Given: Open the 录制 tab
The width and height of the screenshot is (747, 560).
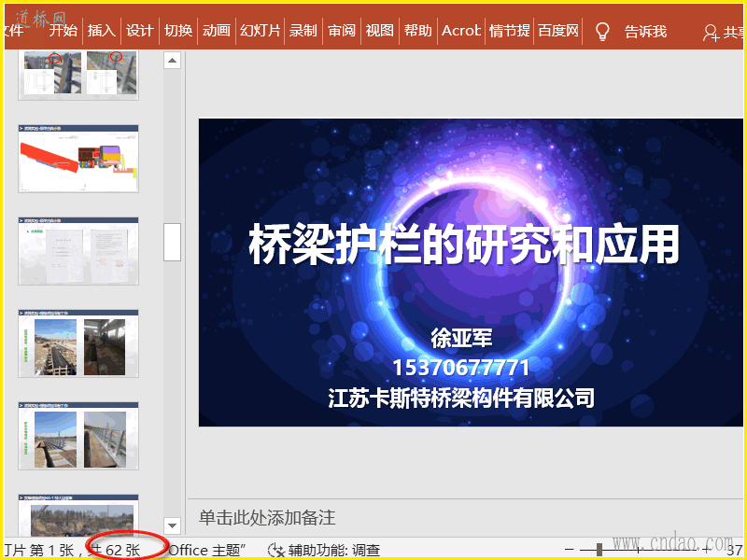Looking at the screenshot, I should point(303,31).
